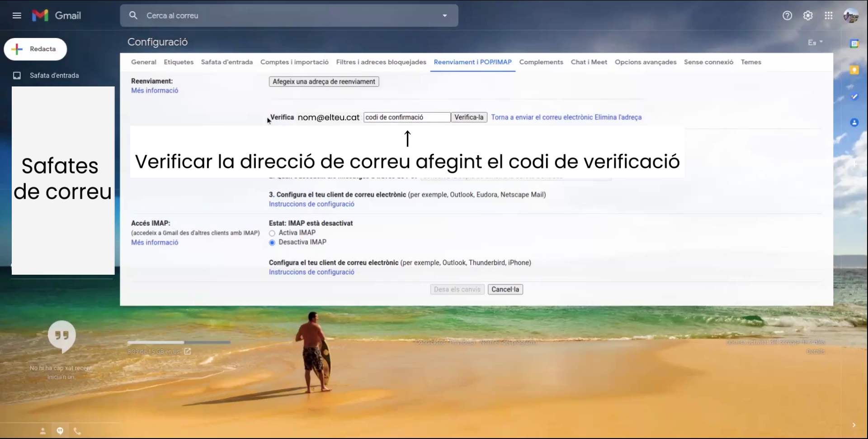Switch to the Etiquetes tab
This screenshot has height=439, width=868.
pyautogui.click(x=179, y=62)
